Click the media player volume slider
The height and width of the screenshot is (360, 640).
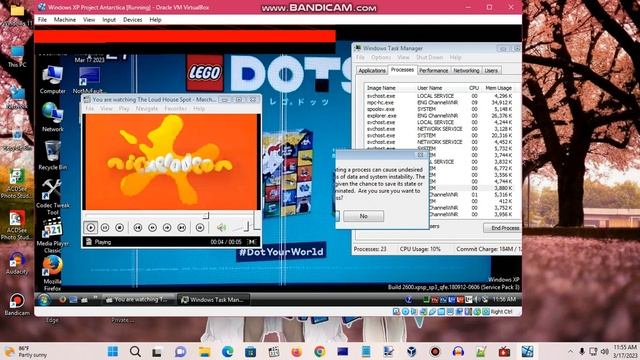click(x=241, y=228)
